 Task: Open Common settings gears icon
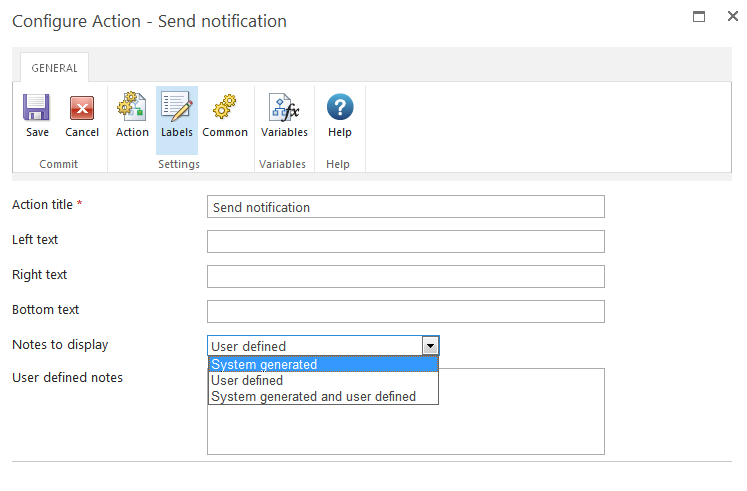(225, 108)
